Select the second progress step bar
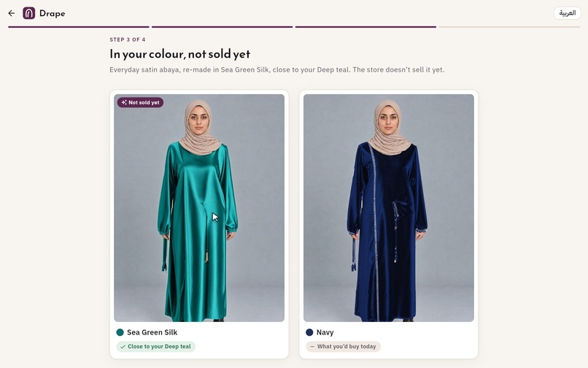Screen dimensions: 588x368 click(x=222, y=27)
